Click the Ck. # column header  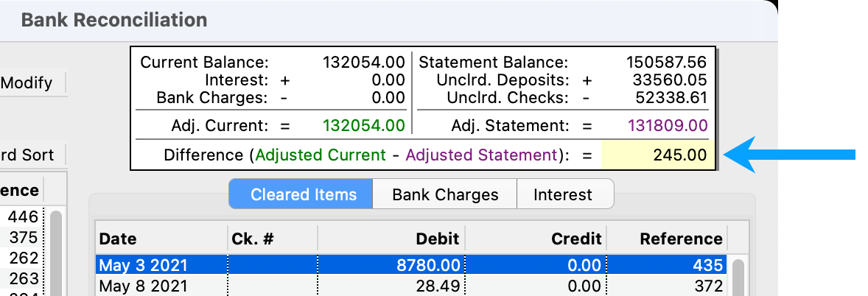(x=273, y=239)
